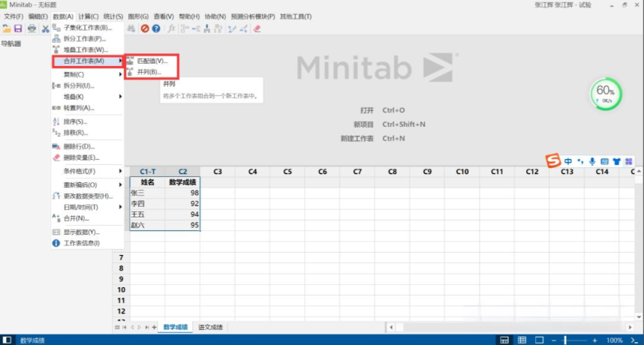The image size is (644, 345).
Task: Choose 子集化工作表(B)... menu item
Action: point(88,28)
